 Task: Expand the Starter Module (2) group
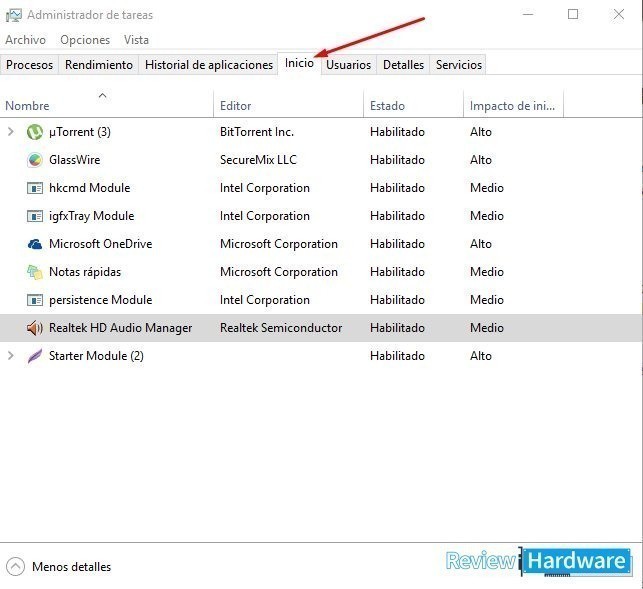pyautogui.click(x=11, y=356)
